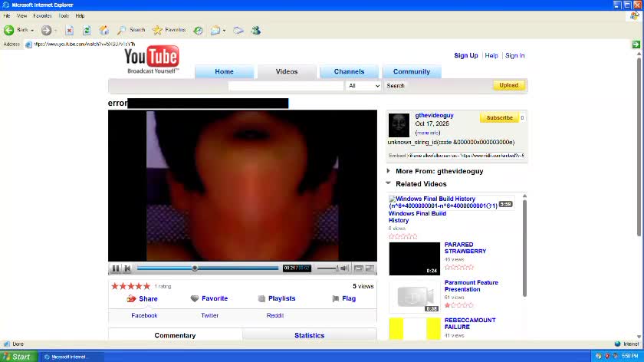Image resolution: width=644 pixels, height=362 pixels.
Task: Click the IE Stop loading icon
Action: tap(69, 30)
